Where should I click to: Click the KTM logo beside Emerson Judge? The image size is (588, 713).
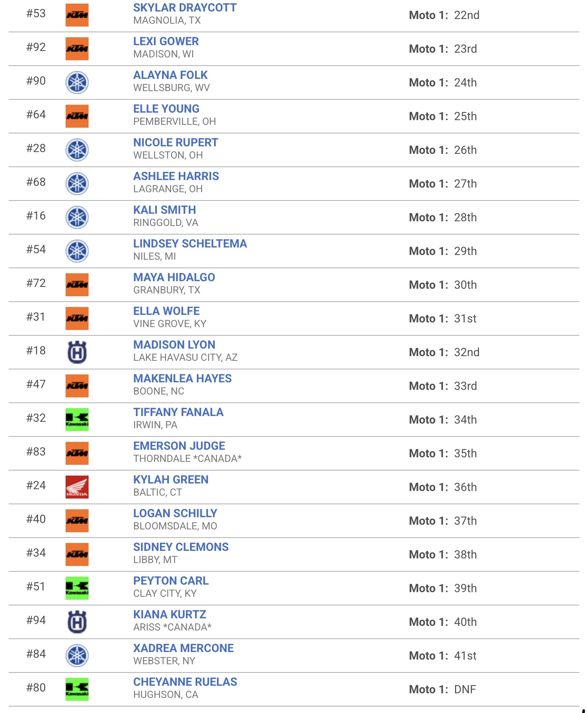tap(77, 453)
